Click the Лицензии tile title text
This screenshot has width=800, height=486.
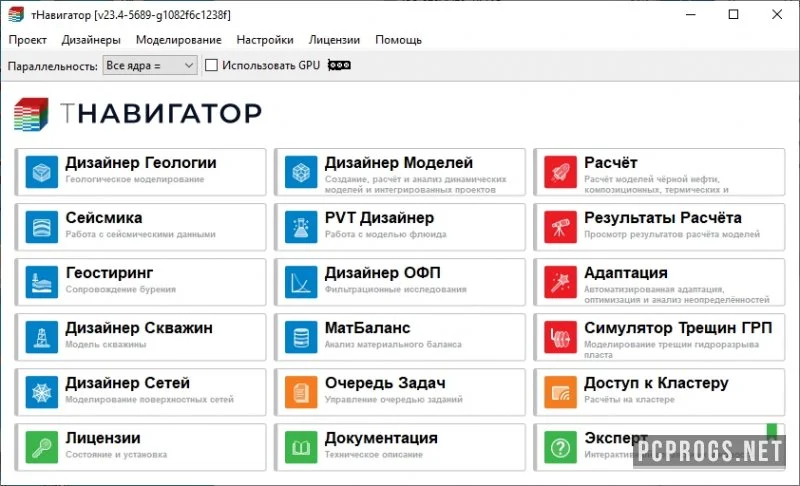pos(103,438)
